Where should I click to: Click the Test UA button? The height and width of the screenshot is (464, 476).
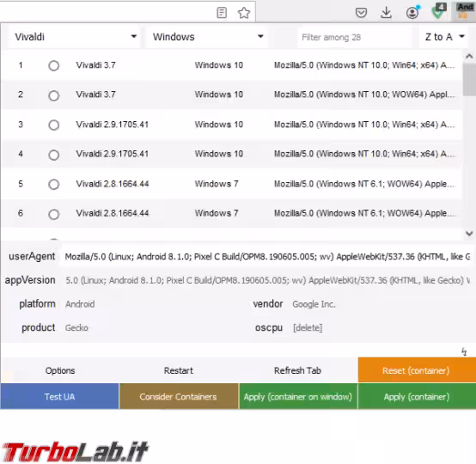(x=60, y=397)
